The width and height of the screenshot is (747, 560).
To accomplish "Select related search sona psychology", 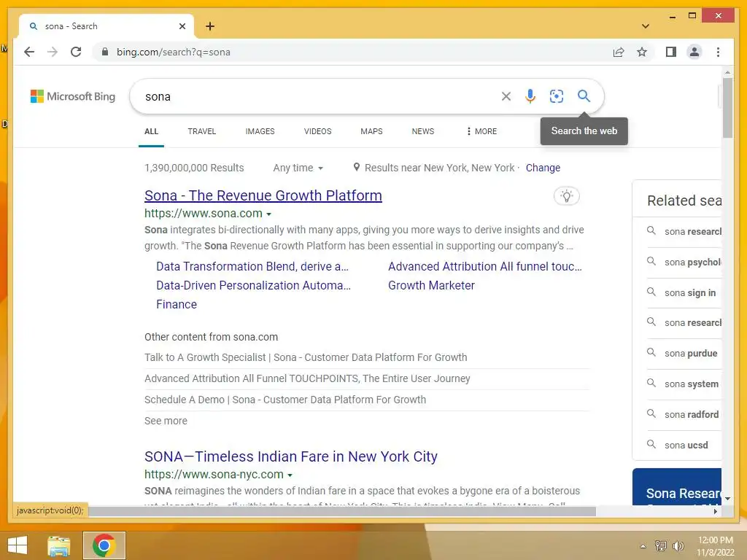I will click(x=684, y=262).
